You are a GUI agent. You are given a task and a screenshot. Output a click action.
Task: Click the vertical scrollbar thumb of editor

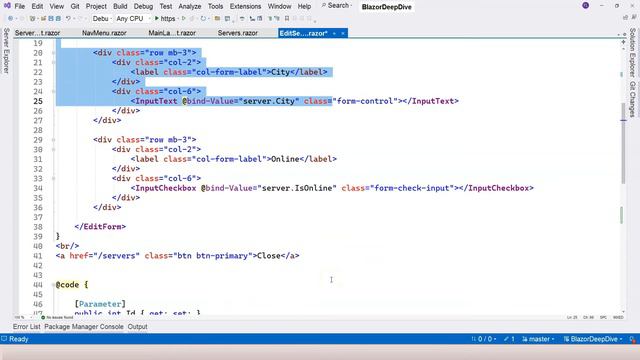pyautogui.click(x=623, y=143)
